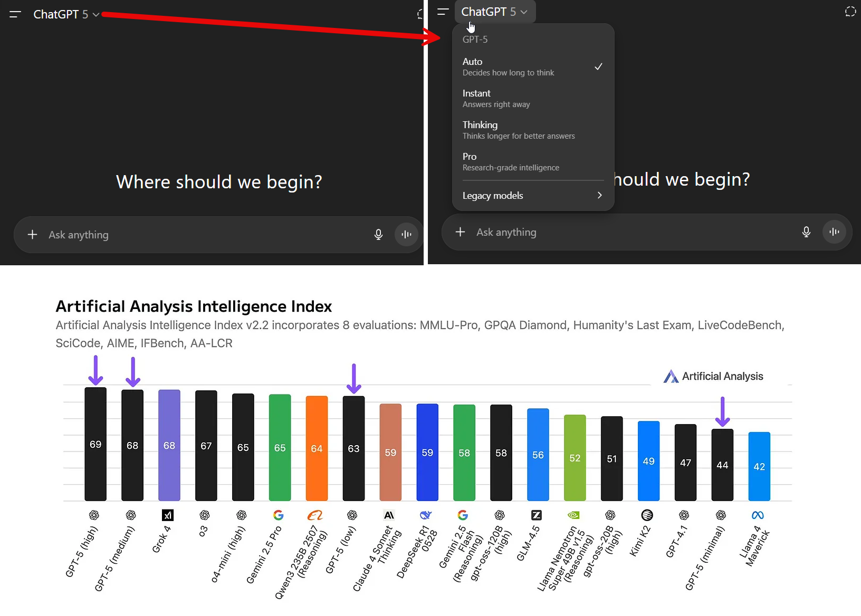The width and height of the screenshot is (861, 616).
Task: Click the 'Artificial Analysis Intelligence Index' title
Action: click(194, 306)
